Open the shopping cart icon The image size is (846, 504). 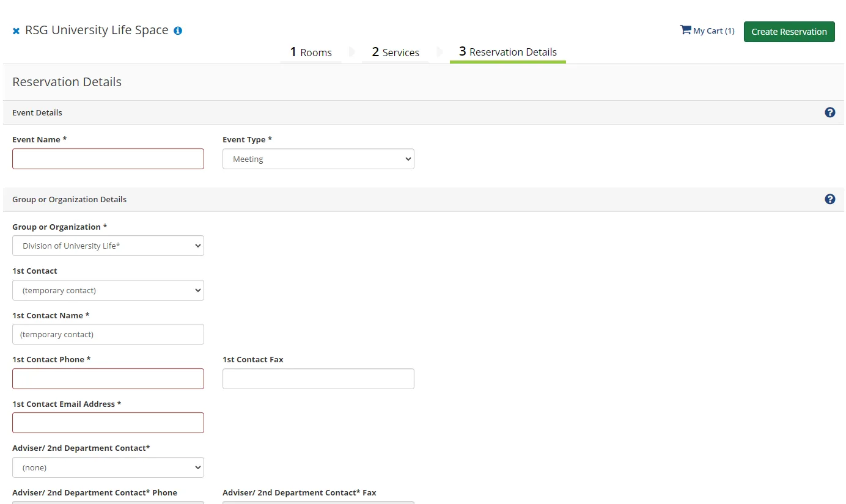tap(685, 30)
